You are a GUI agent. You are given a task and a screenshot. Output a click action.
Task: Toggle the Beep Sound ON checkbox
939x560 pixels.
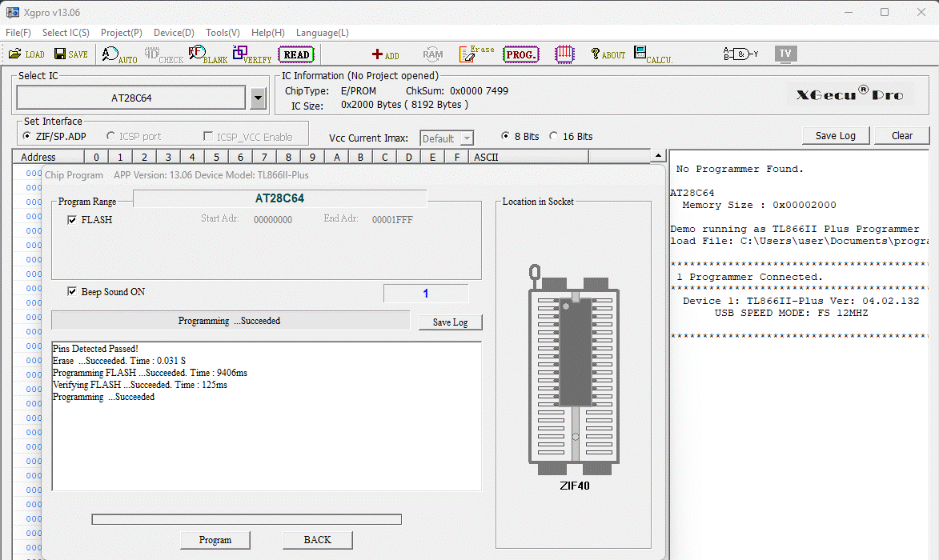click(73, 292)
